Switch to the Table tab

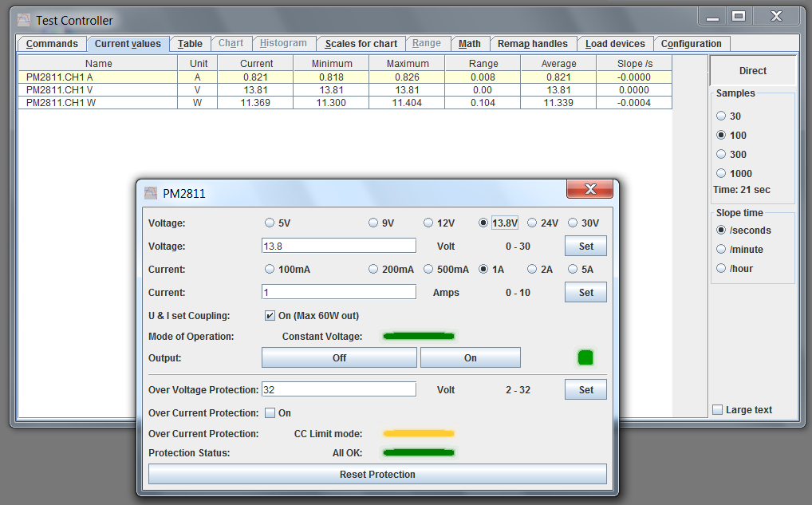tap(190, 44)
